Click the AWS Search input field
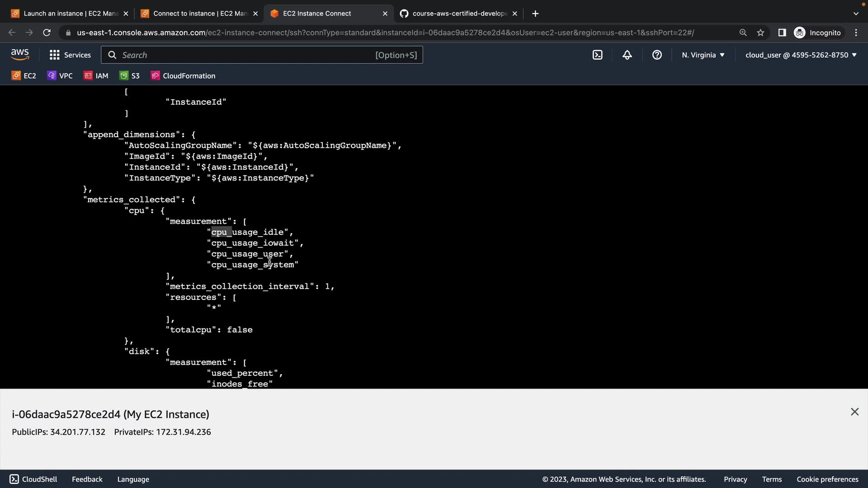This screenshot has width=868, height=488. pos(244,55)
